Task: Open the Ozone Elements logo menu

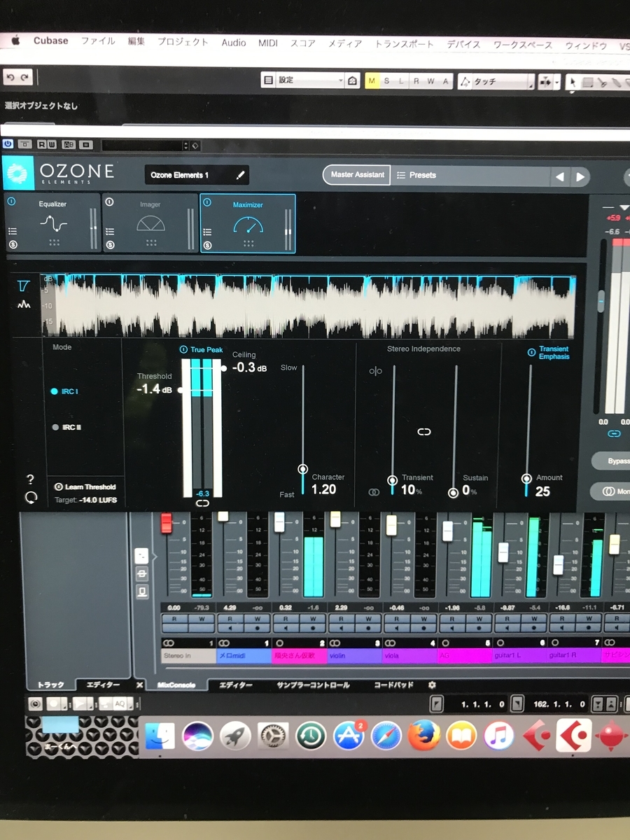Action: pos(18,174)
